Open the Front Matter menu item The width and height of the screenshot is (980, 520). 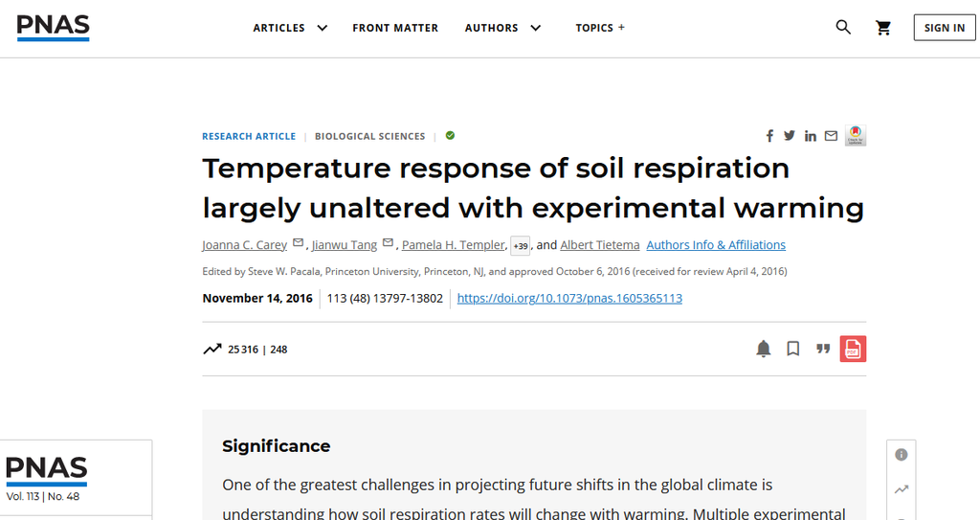[395, 28]
